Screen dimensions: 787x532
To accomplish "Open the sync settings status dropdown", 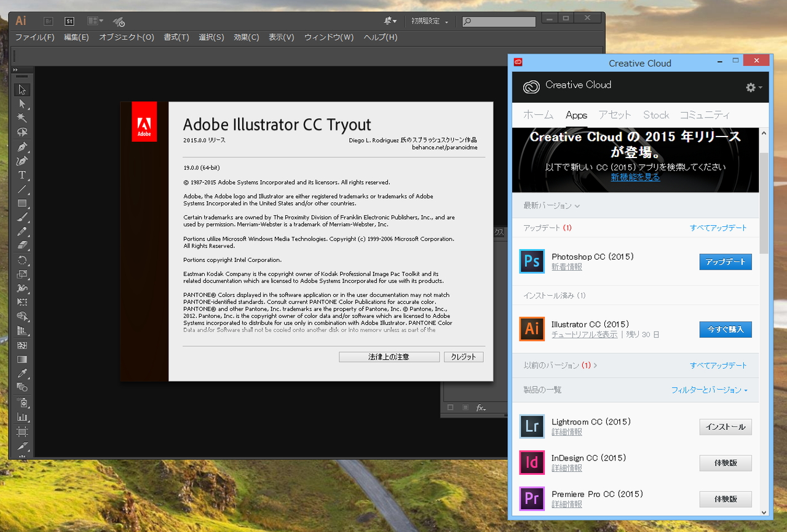I will [390, 21].
